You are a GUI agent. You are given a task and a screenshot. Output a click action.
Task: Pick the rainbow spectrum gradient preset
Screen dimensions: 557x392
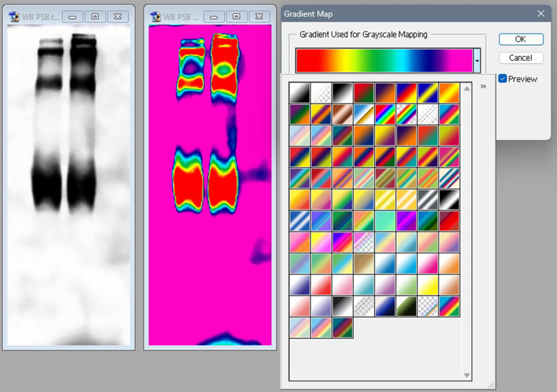(385, 115)
